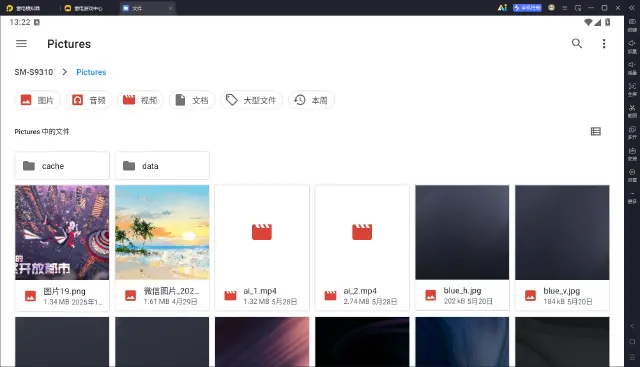Select the blue_h.jpg file name
This screenshot has width=640, height=367.
(x=462, y=291)
